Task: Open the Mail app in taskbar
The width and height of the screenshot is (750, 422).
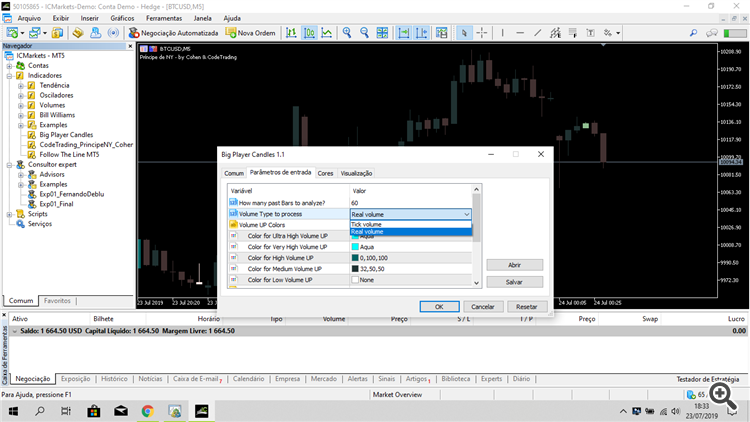Action: point(121,411)
